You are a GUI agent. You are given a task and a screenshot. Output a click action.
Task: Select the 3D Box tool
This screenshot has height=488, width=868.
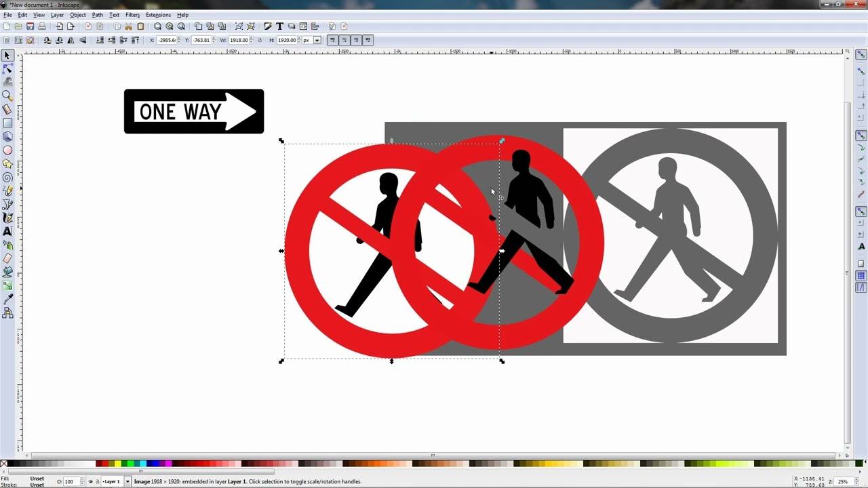pos(7,136)
